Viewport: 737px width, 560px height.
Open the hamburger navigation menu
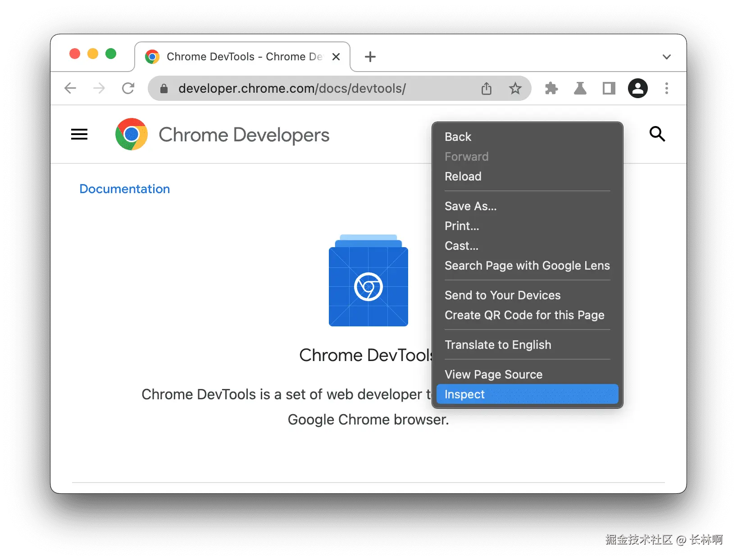point(79,134)
